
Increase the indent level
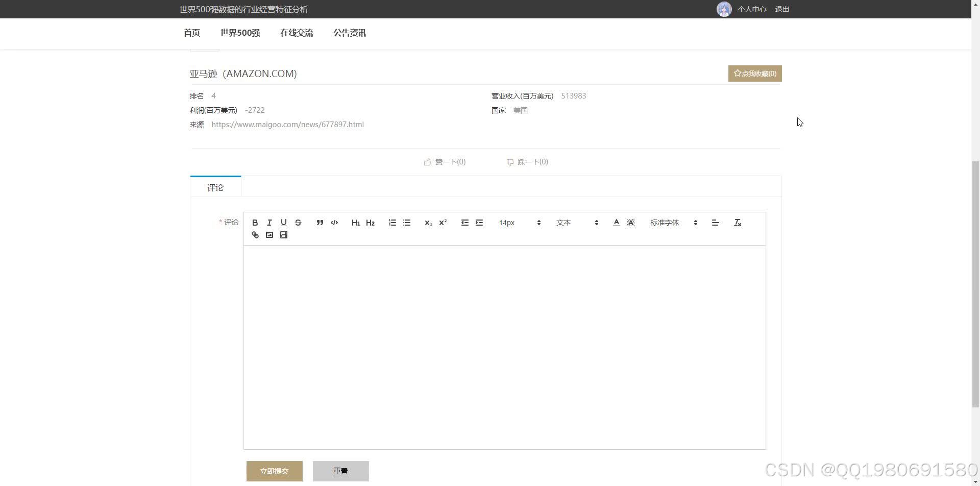(x=479, y=223)
